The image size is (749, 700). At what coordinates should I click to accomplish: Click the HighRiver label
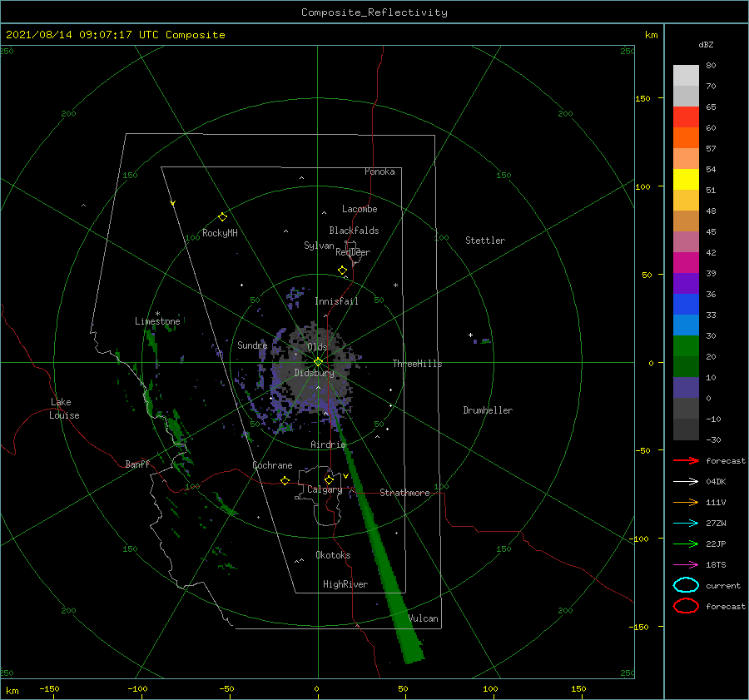(x=345, y=584)
